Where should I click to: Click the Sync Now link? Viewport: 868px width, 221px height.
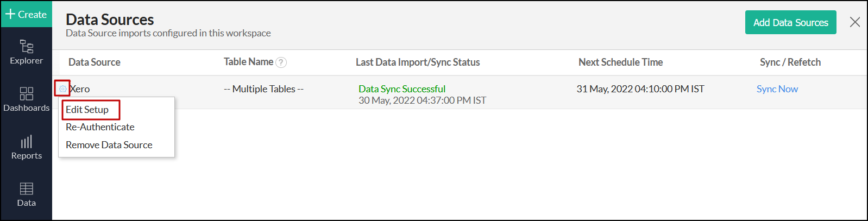[777, 89]
